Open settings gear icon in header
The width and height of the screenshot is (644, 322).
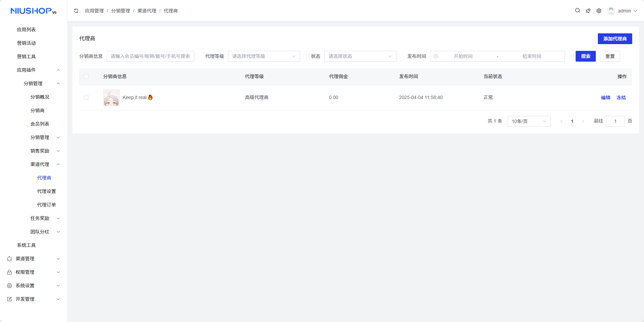599,11
